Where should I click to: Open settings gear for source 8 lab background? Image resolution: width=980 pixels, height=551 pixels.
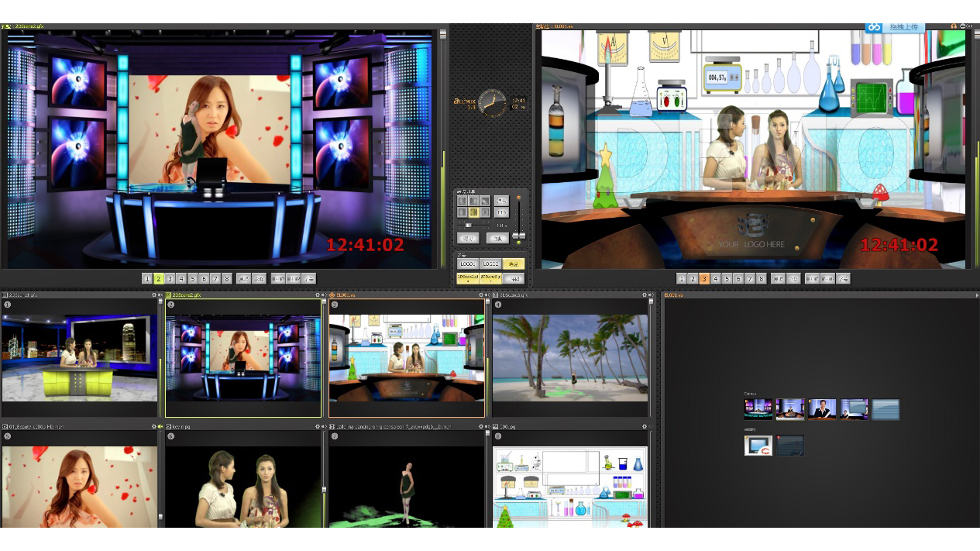coord(645,426)
